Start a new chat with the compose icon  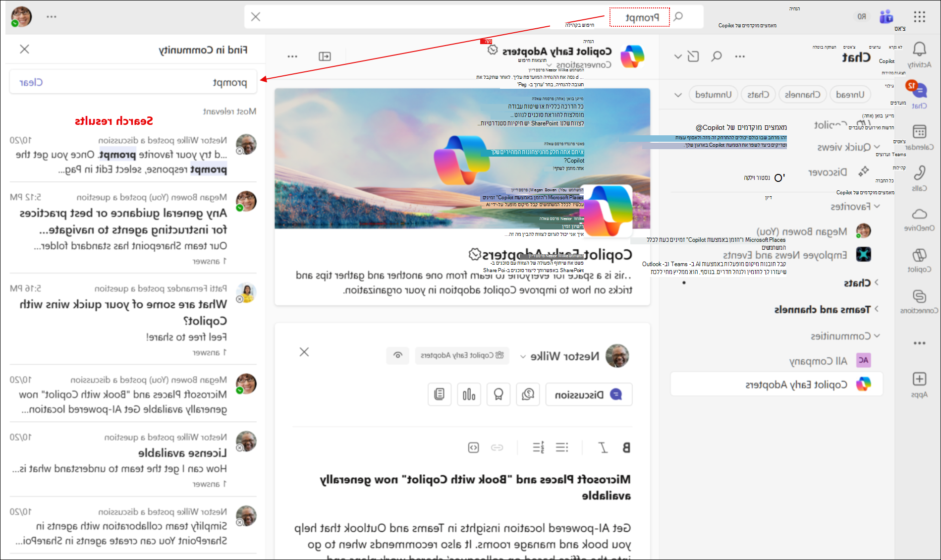693,56
